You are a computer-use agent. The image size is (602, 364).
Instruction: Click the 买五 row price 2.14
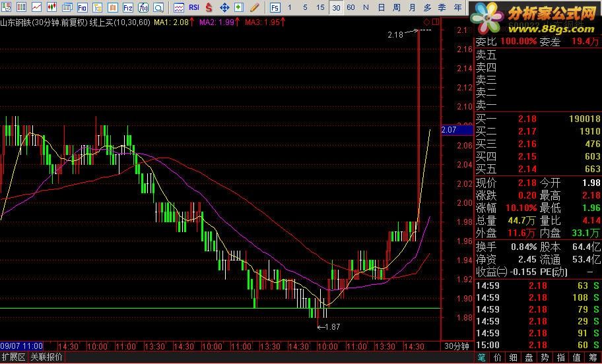pyautogui.click(x=527, y=169)
